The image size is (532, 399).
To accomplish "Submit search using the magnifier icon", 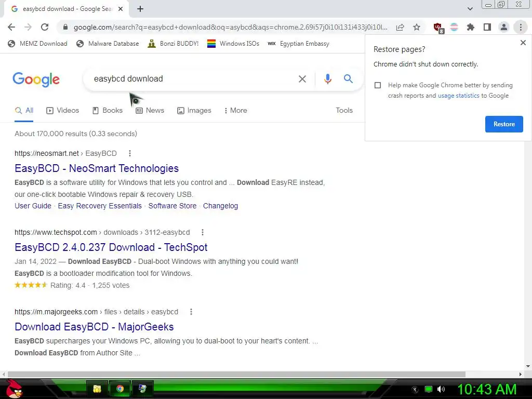I will pos(348,79).
